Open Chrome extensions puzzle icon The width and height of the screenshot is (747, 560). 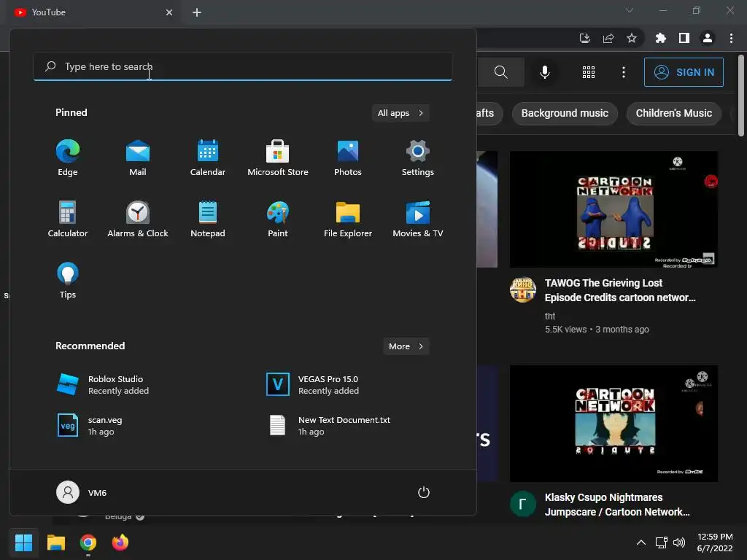pos(661,38)
